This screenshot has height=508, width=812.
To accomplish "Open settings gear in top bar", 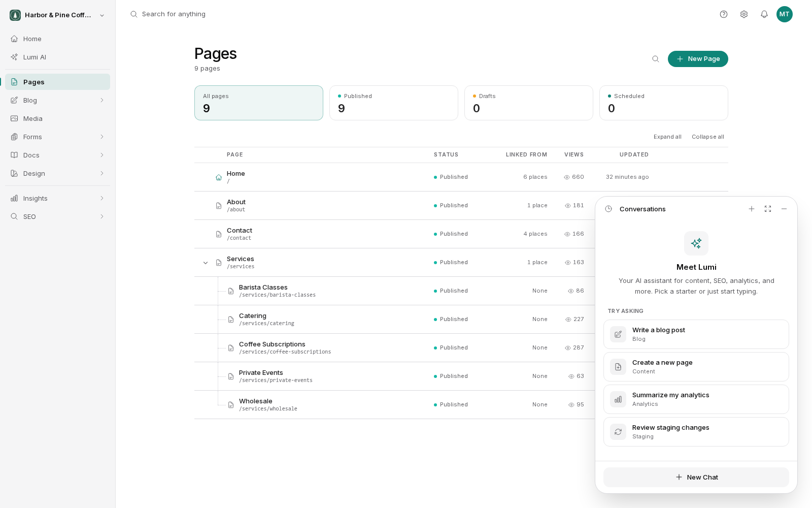I will click(x=744, y=14).
